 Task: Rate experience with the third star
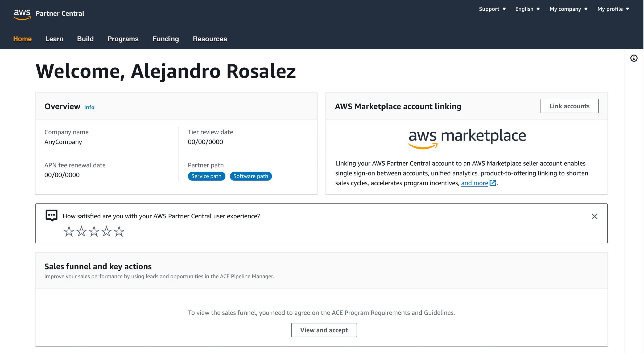tap(94, 231)
